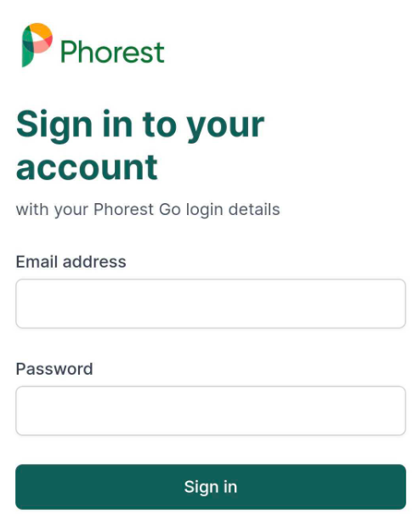Select the text box under Email address

click(210, 303)
